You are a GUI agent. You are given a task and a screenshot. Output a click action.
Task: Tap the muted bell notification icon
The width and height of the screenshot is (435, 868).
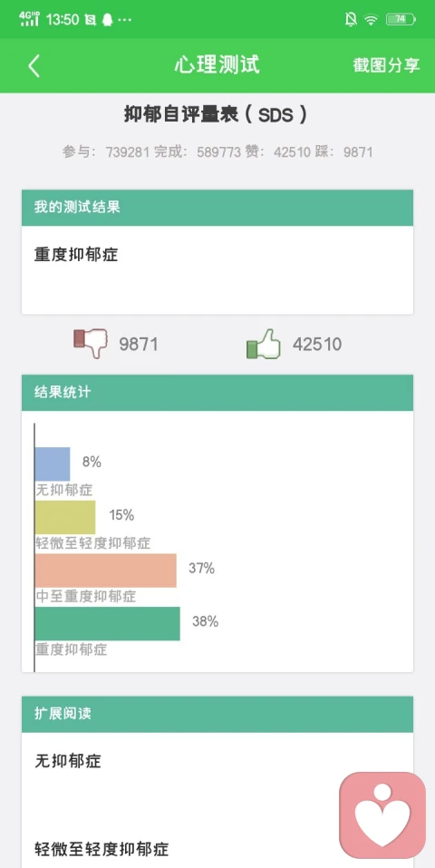[x=351, y=19]
